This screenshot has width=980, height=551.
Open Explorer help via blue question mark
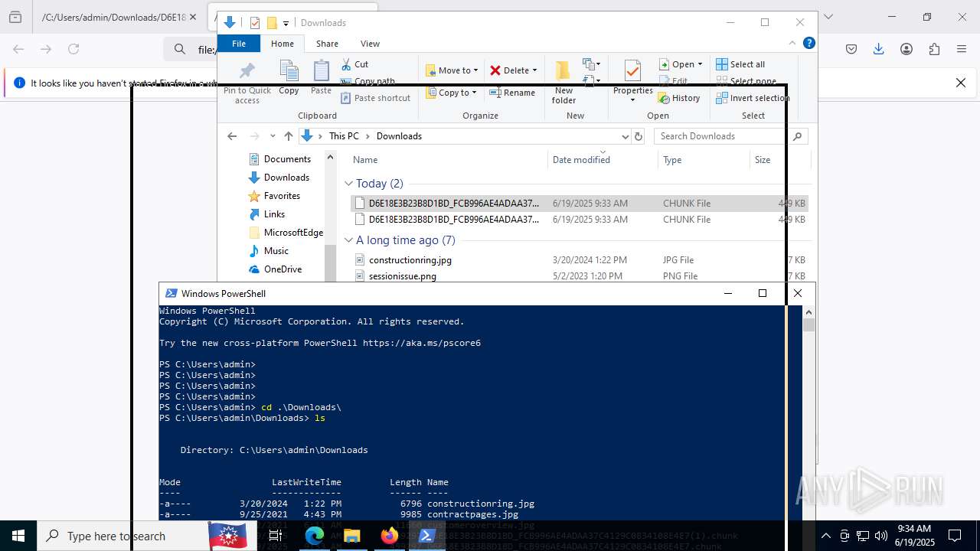[x=808, y=44]
